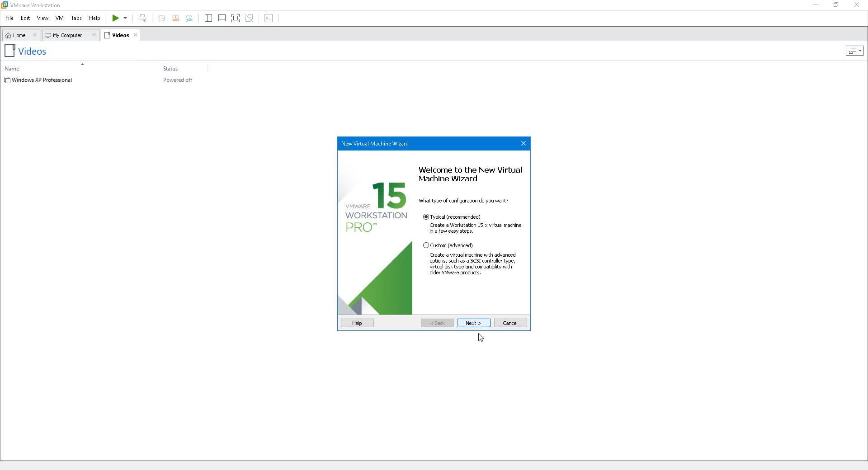868x470 pixels.
Task: Close the VMware Workstation window
Action: (x=857, y=5)
